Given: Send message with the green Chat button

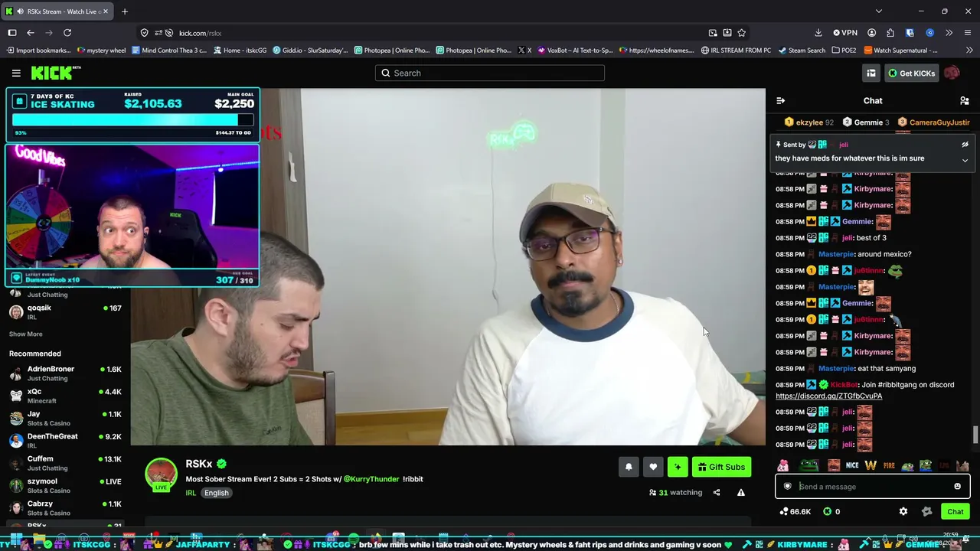Looking at the screenshot, I should pos(955,511).
